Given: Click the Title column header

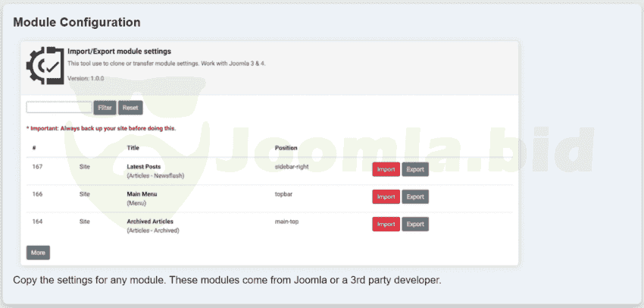Looking at the screenshot, I should pyautogui.click(x=133, y=148).
